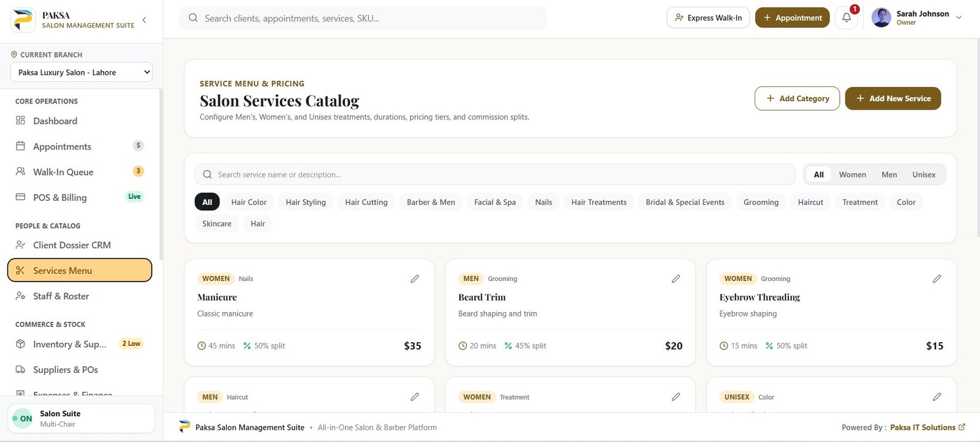
Task: Click pencil icon on Women Treatment card
Action: coord(676,397)
